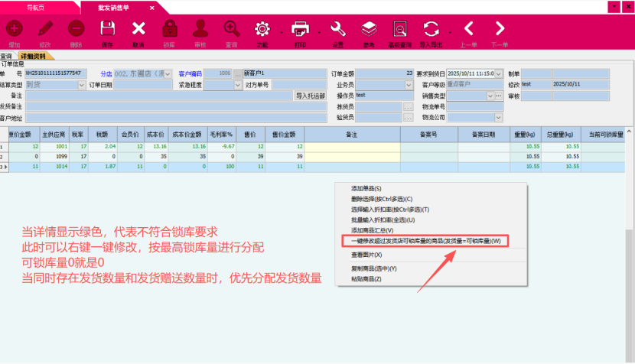Click into the 发货备注 input field
The image size is (635, 364).
click(176, 106)
